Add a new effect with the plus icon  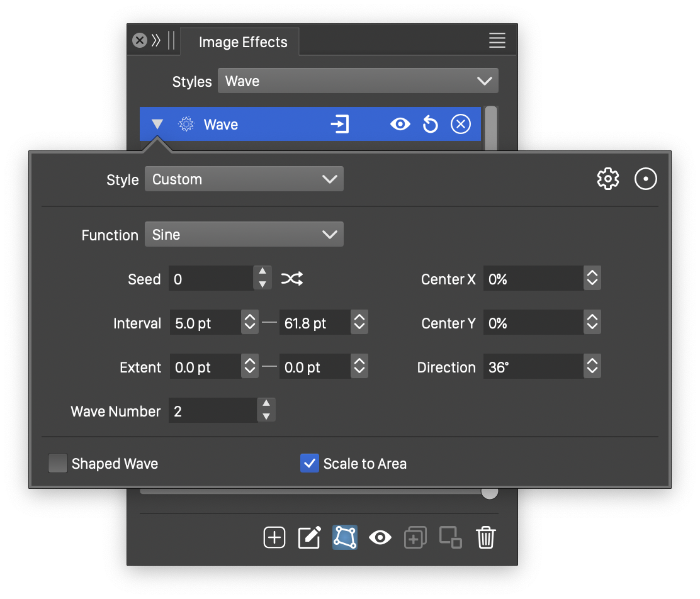pyautogui.click(x=274, y=537)
